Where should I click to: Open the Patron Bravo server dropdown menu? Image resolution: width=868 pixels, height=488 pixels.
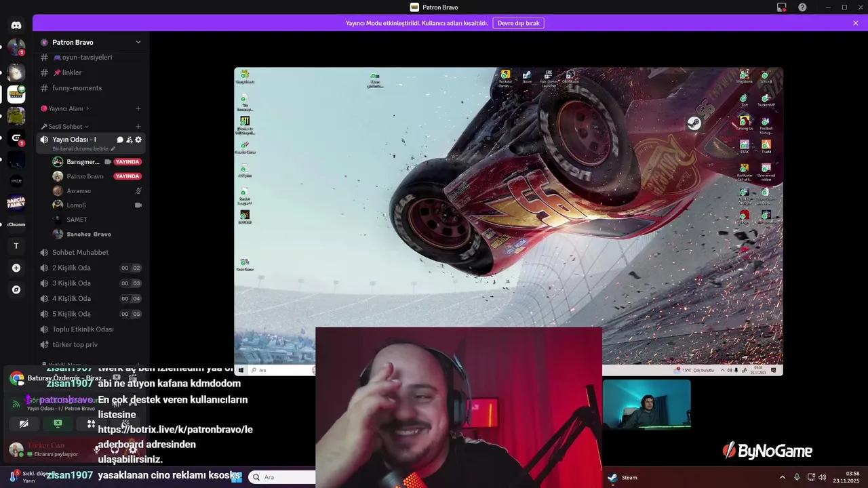click(x=138, y=42)
